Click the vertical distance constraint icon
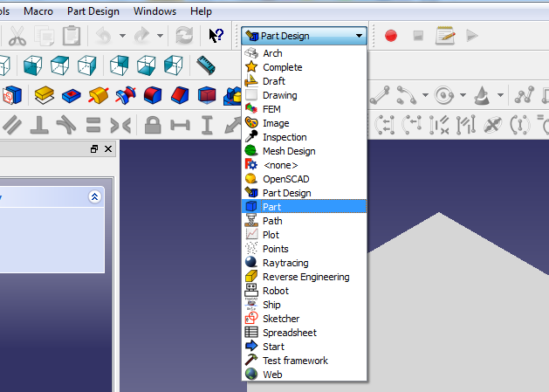Viewport: 549px width, 392px height. [207, 125]
